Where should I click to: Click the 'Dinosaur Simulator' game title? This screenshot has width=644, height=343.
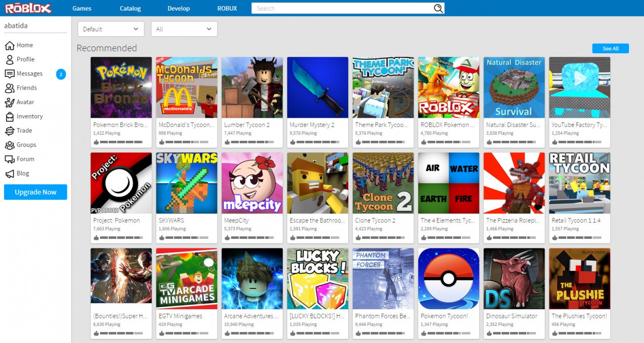coord(512,316)
